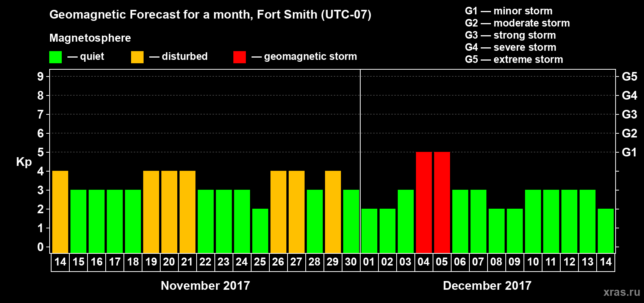Click the 'disturbed' legend label
Viewport: 644px width, 303px height.
click(184, 56)
